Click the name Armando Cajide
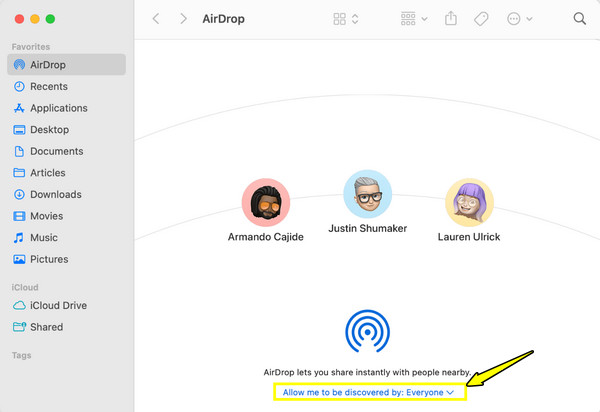Image resolution: width=600 pixels, height=412 pixels. (266, 237)
